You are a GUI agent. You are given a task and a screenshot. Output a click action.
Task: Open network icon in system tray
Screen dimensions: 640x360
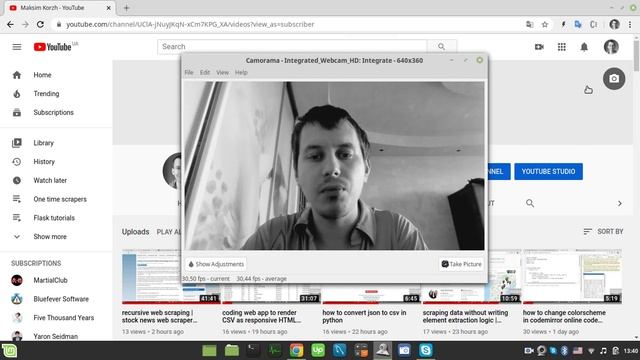pyautogui.click(x=591, y=351)
